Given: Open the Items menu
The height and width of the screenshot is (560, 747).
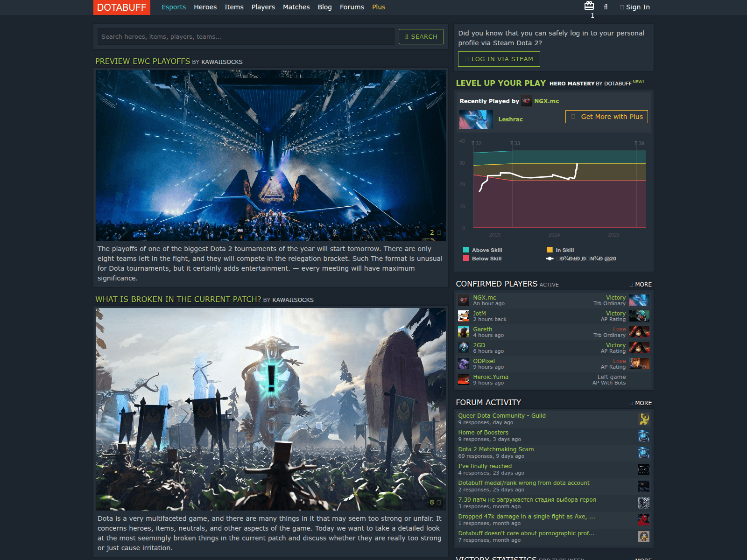Looking at the screenshot, I should pos(234,7).
